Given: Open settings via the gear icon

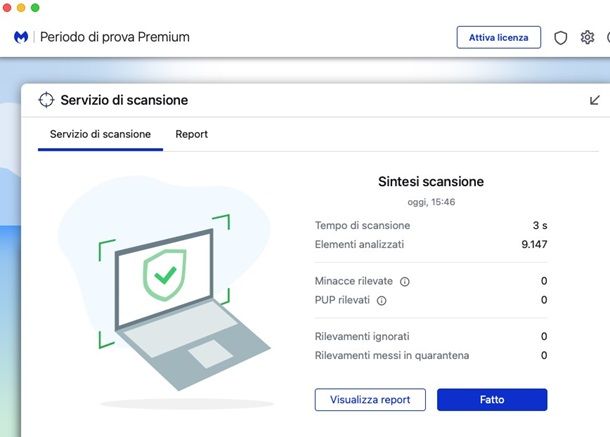Looking at the screenshot, I should tap(587, 37).
